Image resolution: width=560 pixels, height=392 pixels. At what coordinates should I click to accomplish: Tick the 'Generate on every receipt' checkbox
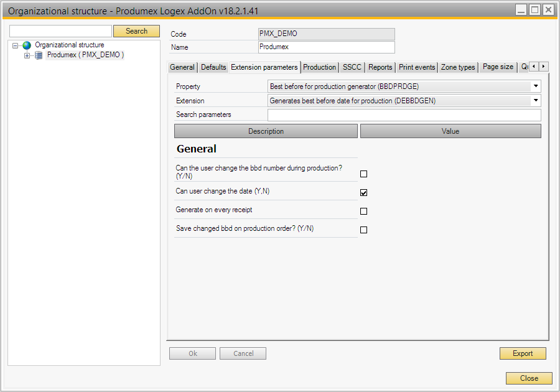pos(364,212)
